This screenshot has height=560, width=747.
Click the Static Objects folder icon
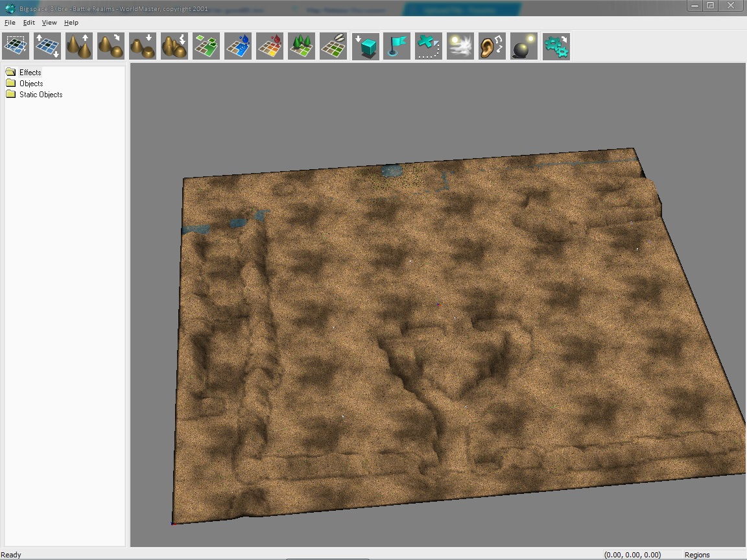[x=10, y=94]
